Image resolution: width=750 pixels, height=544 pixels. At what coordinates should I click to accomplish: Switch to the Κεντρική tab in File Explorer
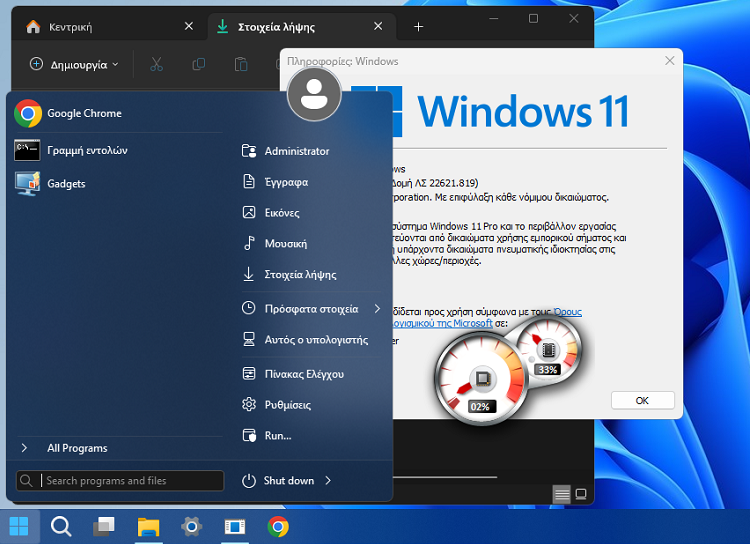pyautogui.click(x=109, y=27)
